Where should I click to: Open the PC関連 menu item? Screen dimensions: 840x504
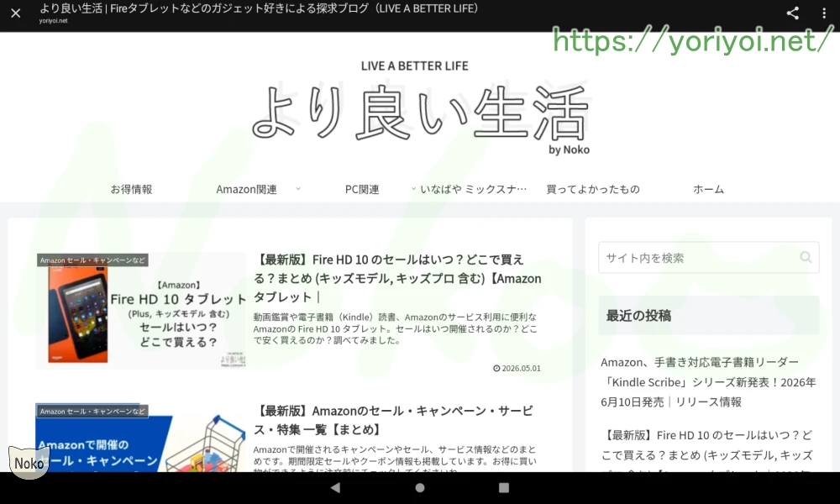(x=361, y=189)
